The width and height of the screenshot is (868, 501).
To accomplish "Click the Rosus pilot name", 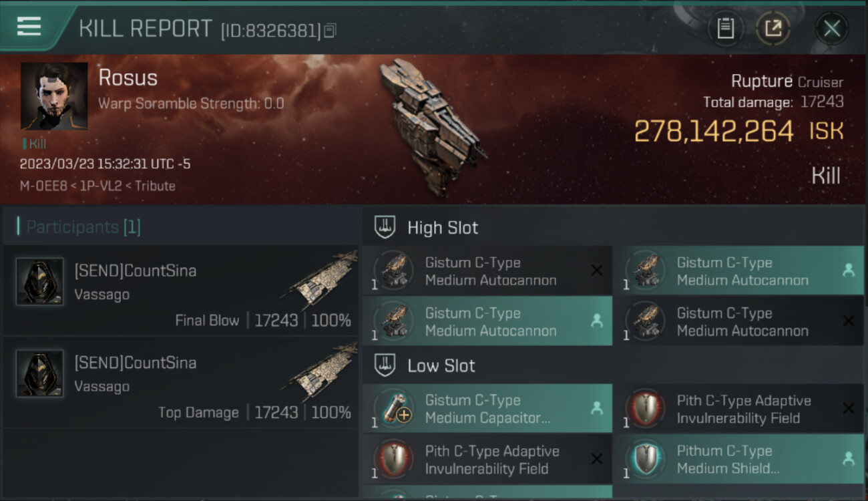I will point(128,78).
